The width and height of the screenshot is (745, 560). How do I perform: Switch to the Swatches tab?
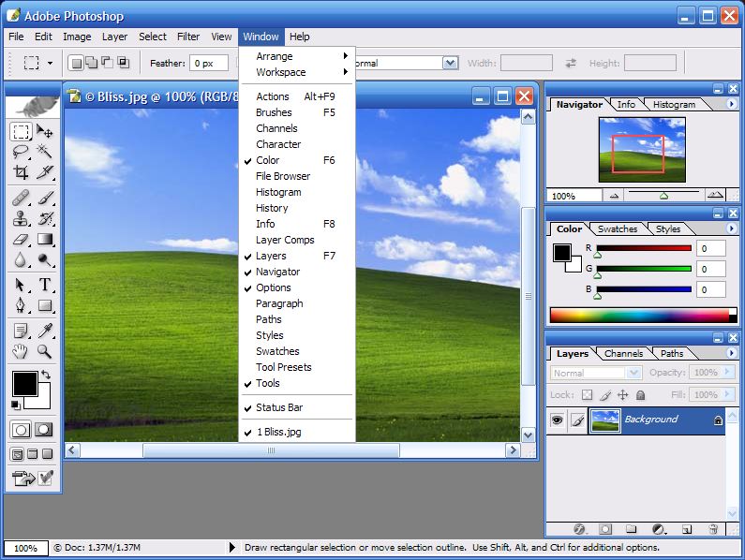point(618,228)
